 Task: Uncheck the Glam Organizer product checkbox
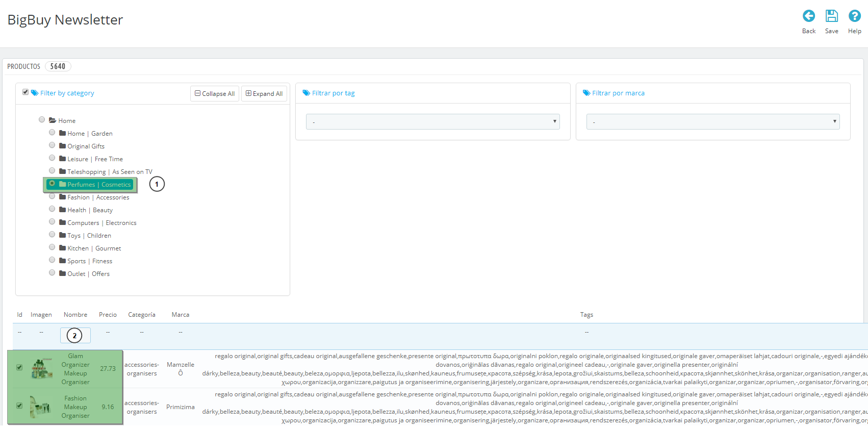pos(19,367)
